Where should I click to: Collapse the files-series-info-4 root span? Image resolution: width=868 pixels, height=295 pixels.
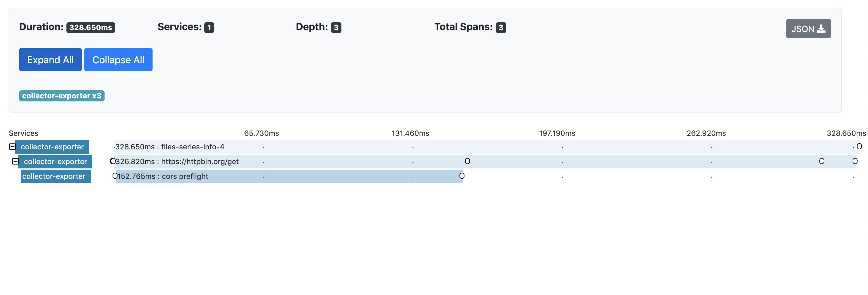[12, 147]
